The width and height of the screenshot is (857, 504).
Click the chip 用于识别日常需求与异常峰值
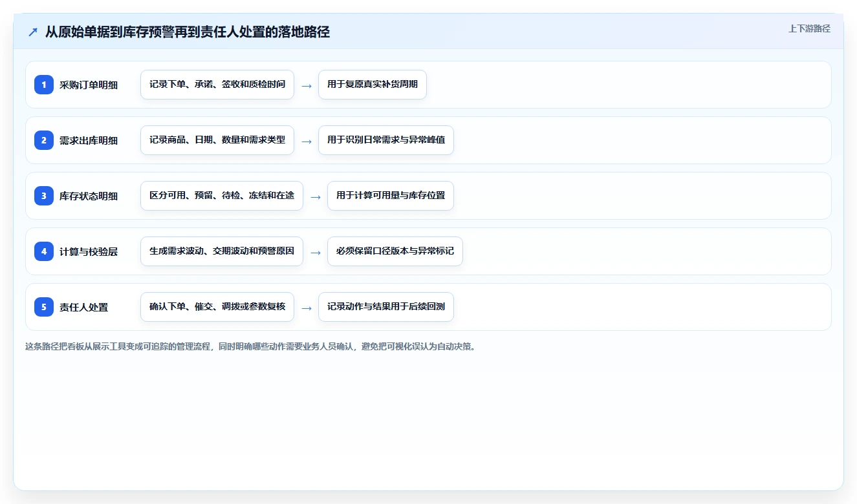(386, 140)
